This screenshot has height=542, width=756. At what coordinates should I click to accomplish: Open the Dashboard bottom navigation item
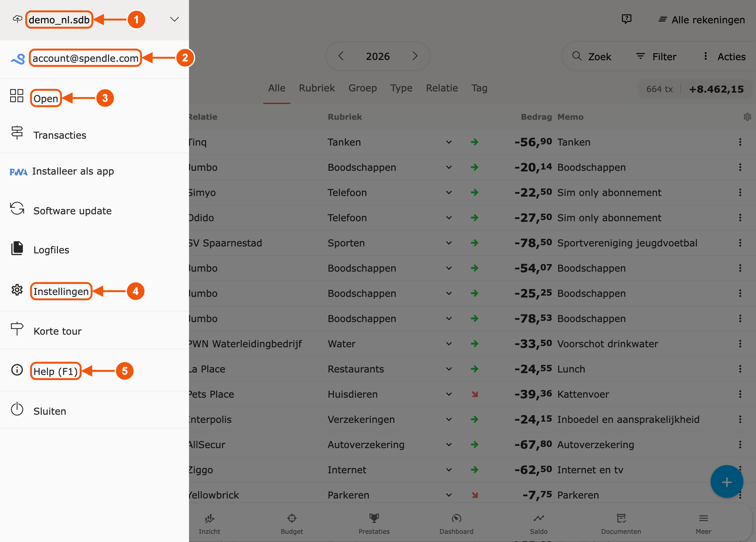pyautogui.click(x=456, y=524)
